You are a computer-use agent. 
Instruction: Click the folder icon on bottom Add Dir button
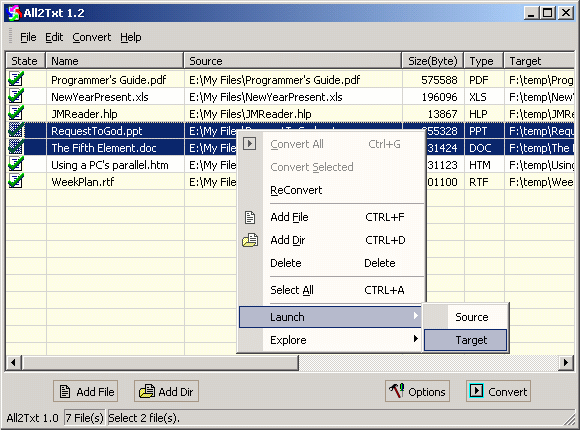147,391
